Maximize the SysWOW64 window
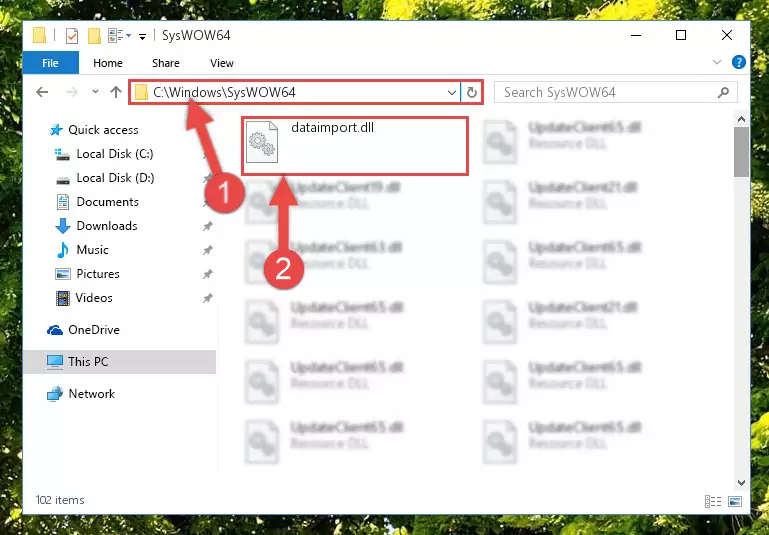Image resolution: width=769 pixels, height=535 pixels. pyautogui.click(x=681, y=35)
